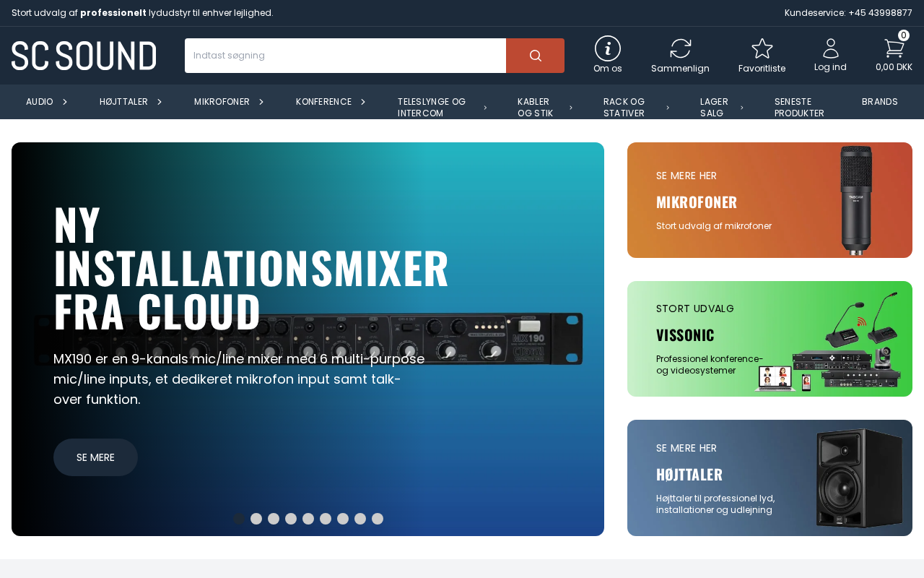This screenshot has width=924, height=578.
Task: Open the AUDIO menu item
Action: 40,102
